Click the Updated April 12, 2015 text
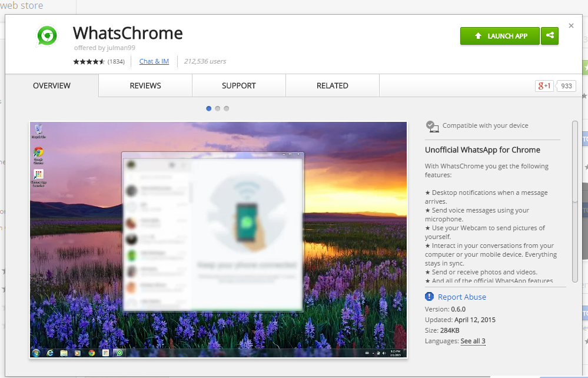 (x=460, y=320)
